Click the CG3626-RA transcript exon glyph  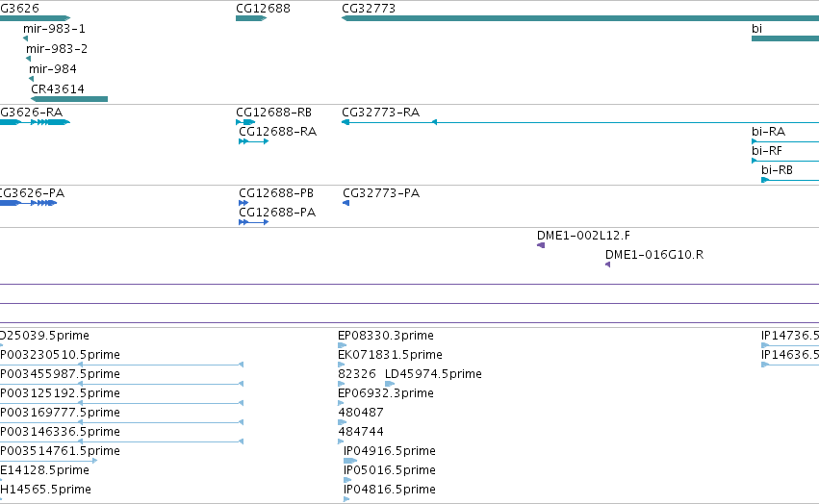35,122
